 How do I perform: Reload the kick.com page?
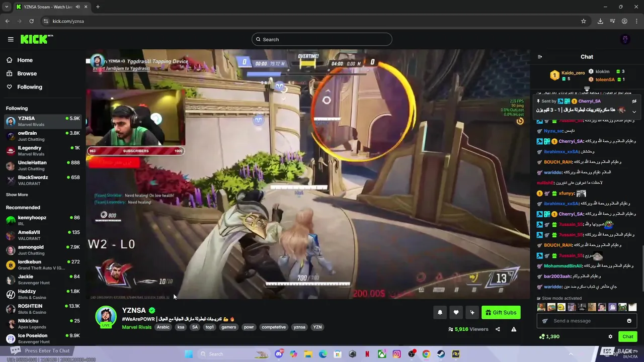point(31,21)
